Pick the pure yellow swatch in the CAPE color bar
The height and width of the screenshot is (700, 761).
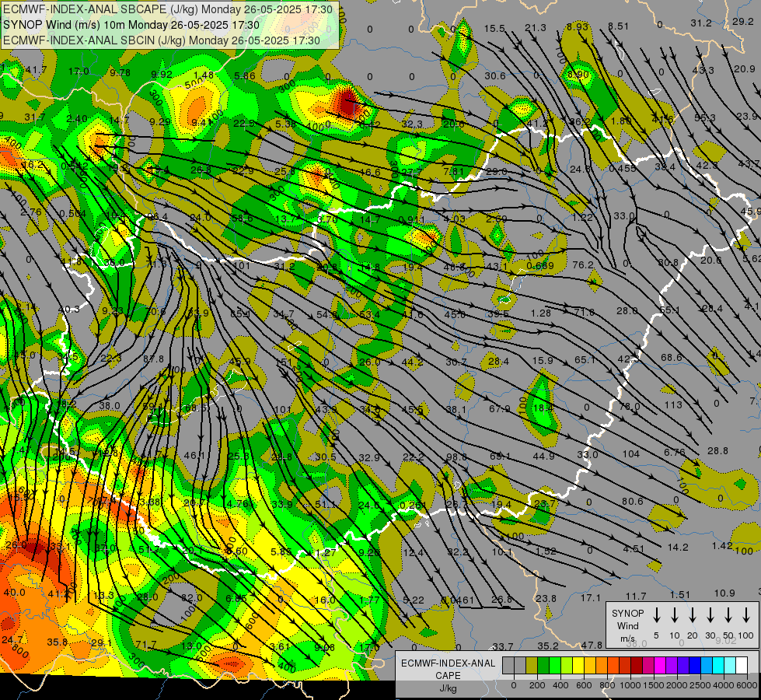[578, 665]
